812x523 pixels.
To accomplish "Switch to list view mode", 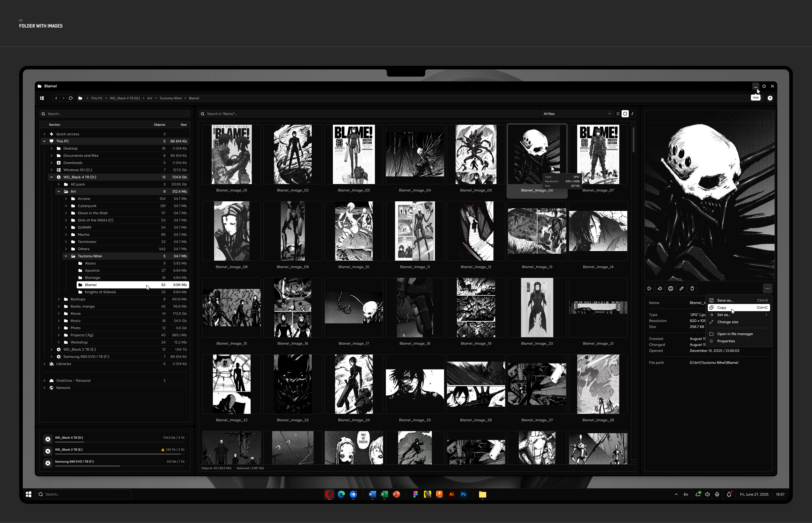I will (x=618, y=114).
